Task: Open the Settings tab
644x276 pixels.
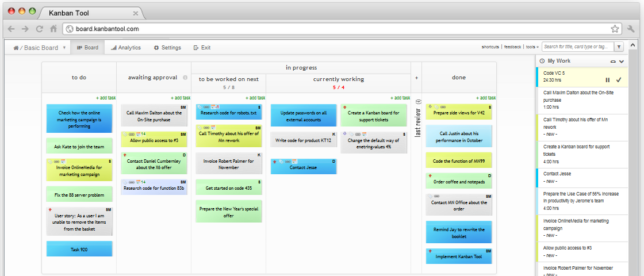Action: (167, 48)
